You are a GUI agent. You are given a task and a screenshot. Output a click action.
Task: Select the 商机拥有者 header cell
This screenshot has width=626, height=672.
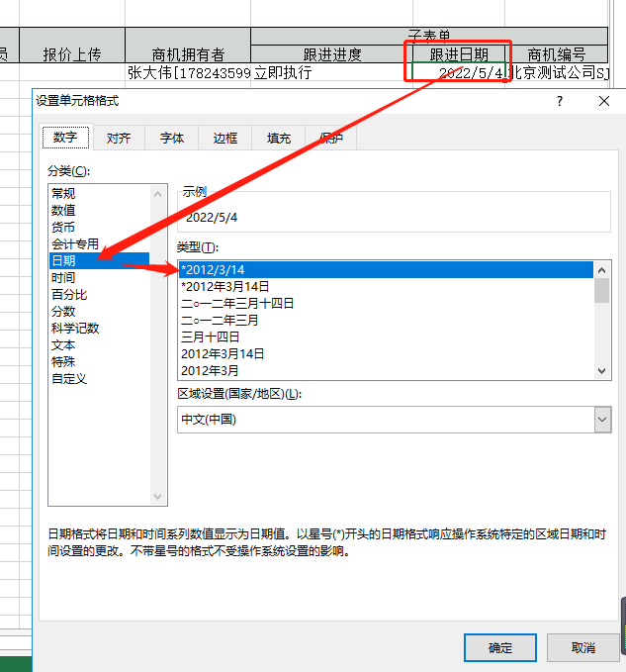pyautogui.click(x=188, y=45)
